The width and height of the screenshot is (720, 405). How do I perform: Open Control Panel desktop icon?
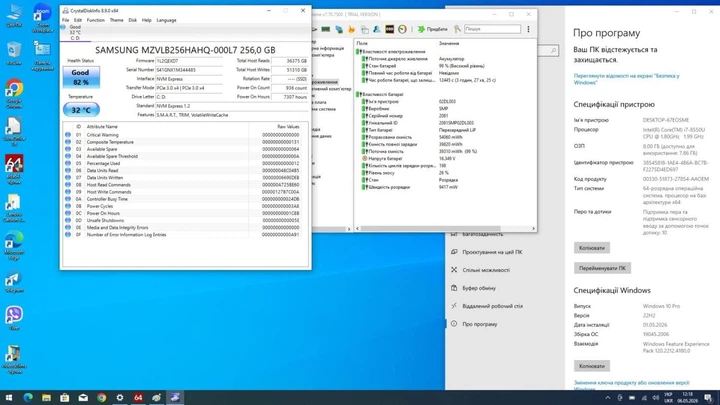42,55
